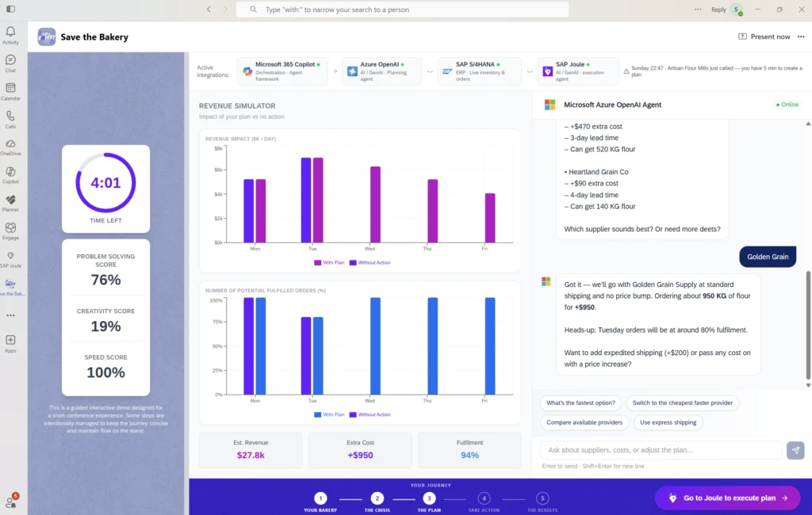Go to journey step 4 Take Action

(x=484, y=498)
